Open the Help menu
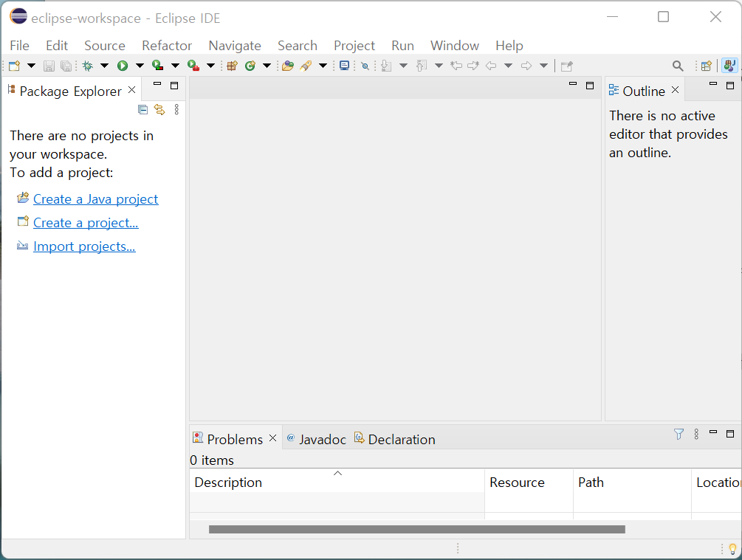The image size is (742, 560). click(x=509, y=46)
